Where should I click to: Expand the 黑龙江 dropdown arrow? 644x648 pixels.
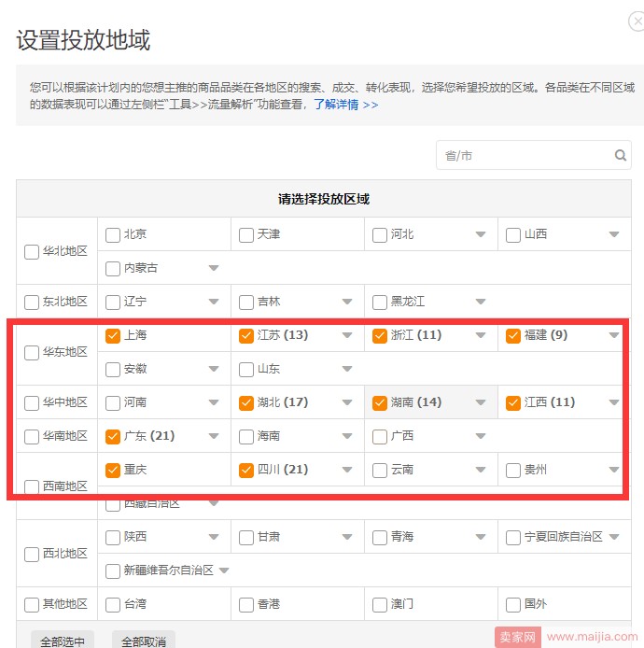(481, 302)
